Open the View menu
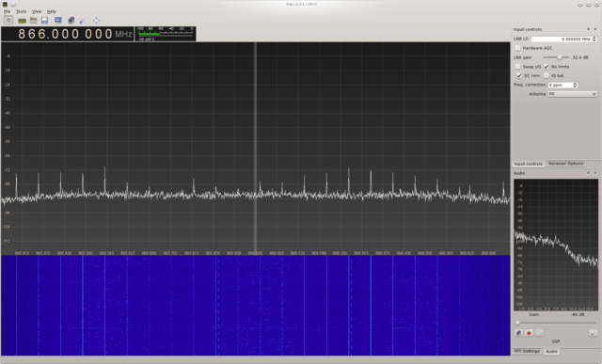Screen dimensions: 602x364 click(x=37, y=11)
